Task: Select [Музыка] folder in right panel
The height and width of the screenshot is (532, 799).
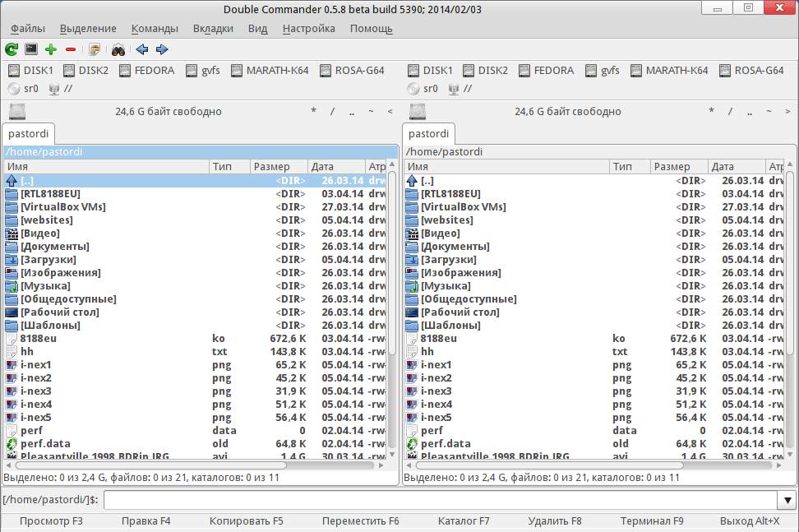Action: coord(594,286)
